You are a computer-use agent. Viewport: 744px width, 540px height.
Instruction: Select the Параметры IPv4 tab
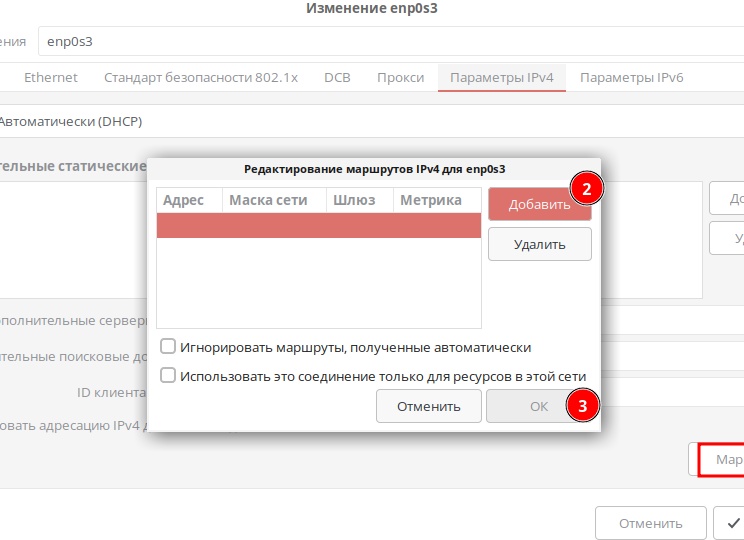point(502,77)
